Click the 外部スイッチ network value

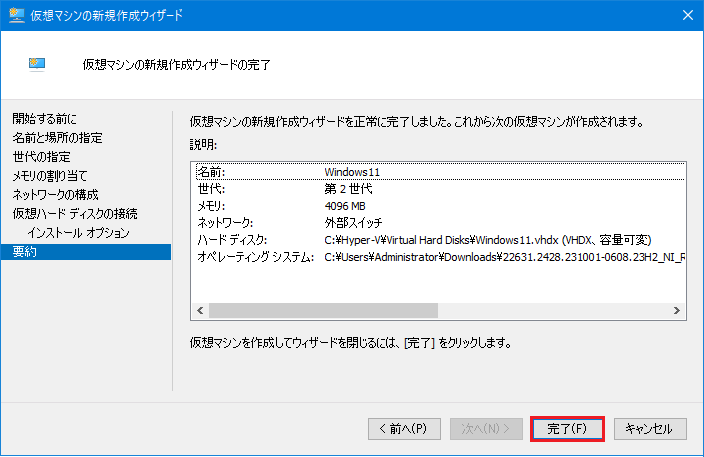pyautogui.click(x=353, y=223)
